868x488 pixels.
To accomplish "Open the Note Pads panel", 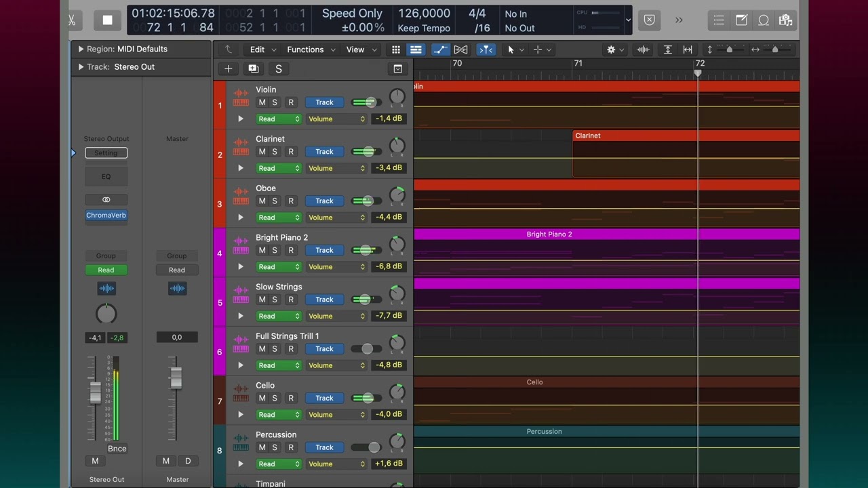I will coord(741,20).
